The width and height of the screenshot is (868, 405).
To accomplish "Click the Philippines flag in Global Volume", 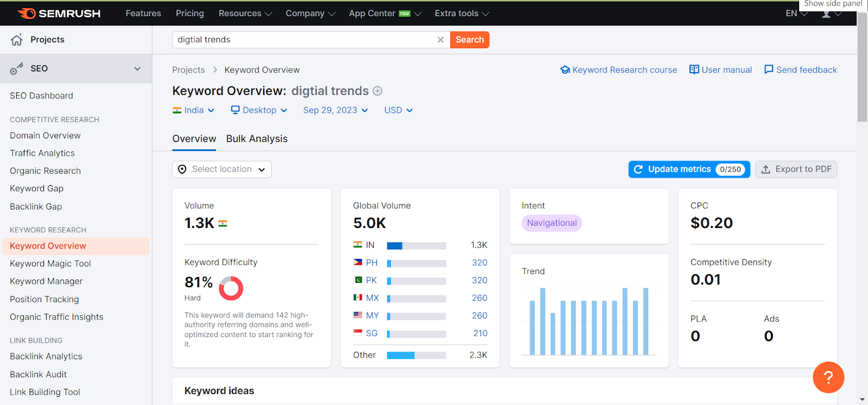I will click(358, 263).
